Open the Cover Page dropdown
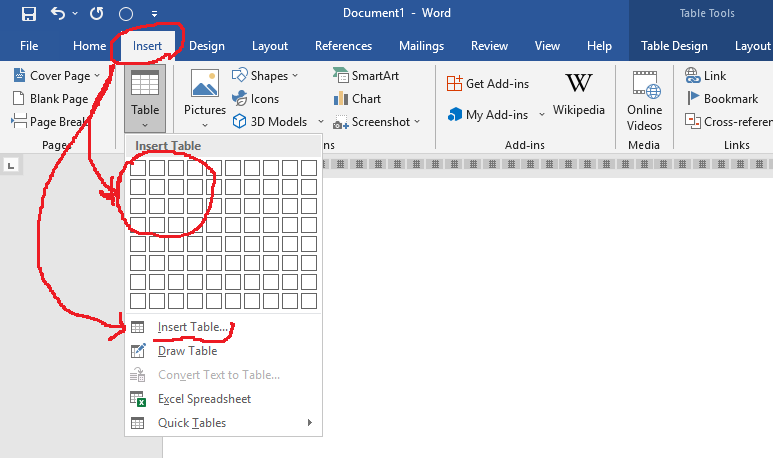The image size is (773, 458). click(97, 76)
